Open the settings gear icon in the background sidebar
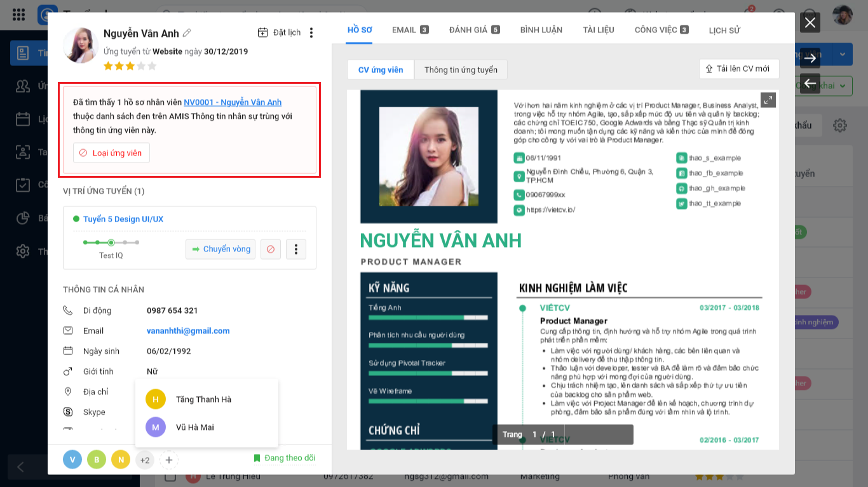868x487 pixels. coord(23,251)
